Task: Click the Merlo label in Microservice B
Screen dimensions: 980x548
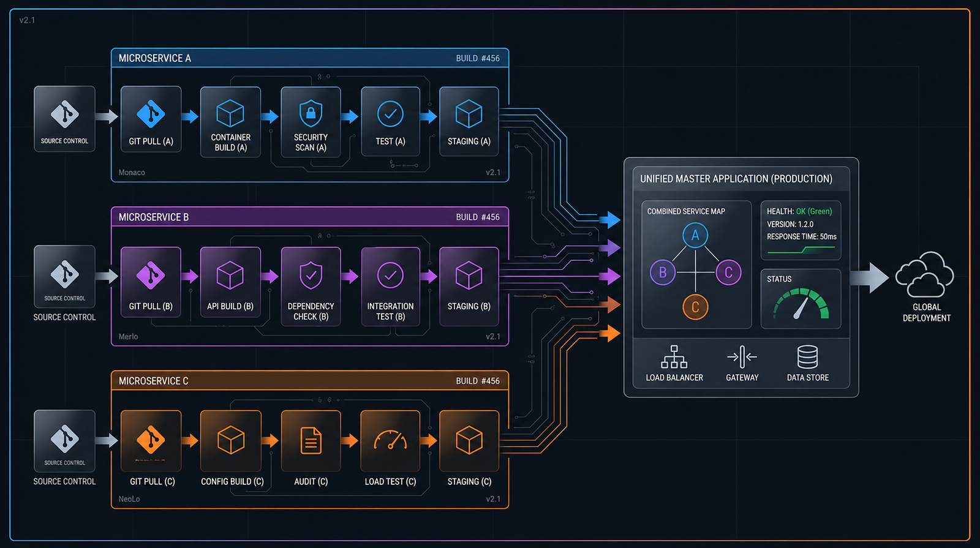Action: click(128, 337)
